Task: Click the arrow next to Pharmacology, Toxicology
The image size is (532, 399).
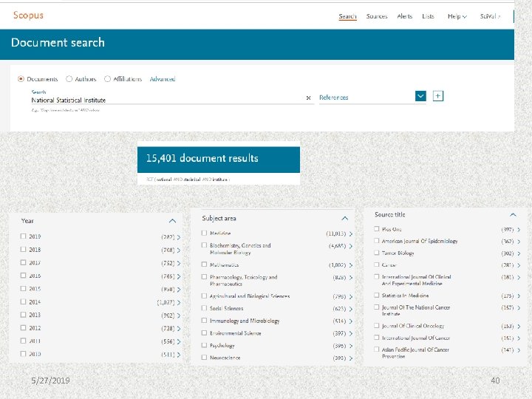Action: 351,278
